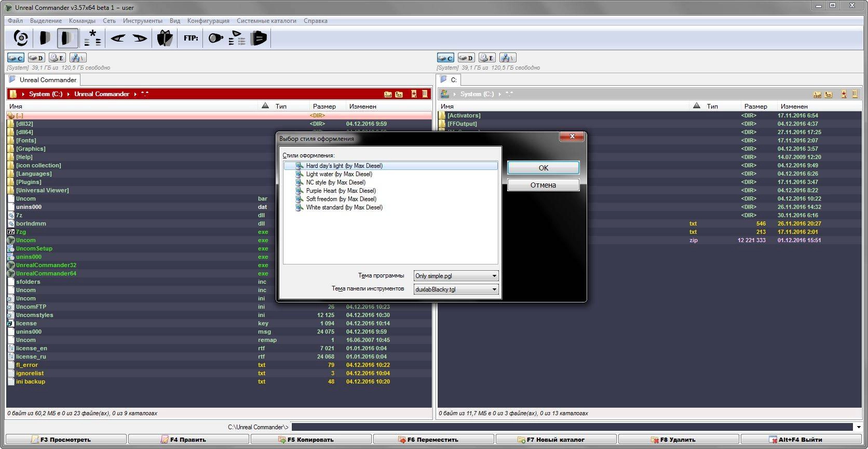This screenshot has width=868, height=449.
Task: Switch right panel to drive C
Action: pyautogui.click(x=445, y=58)
